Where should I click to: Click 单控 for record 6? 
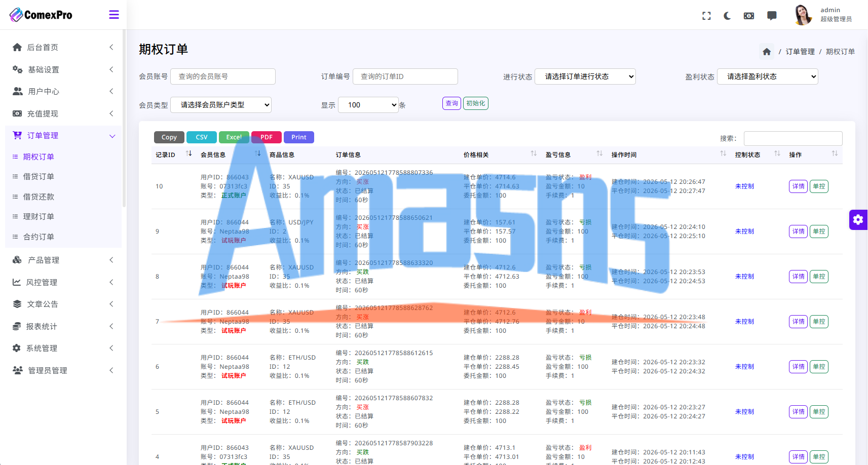click(x=819, y=367)
